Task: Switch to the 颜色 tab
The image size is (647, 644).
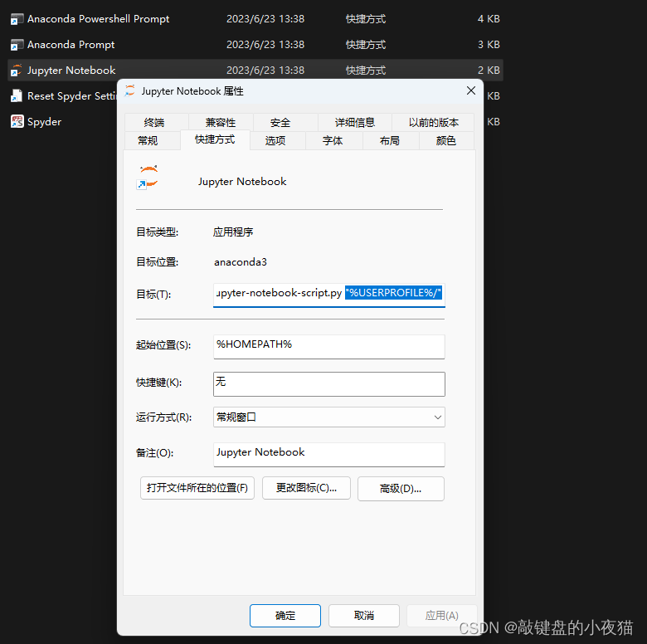Action: [x=445, y=141]
